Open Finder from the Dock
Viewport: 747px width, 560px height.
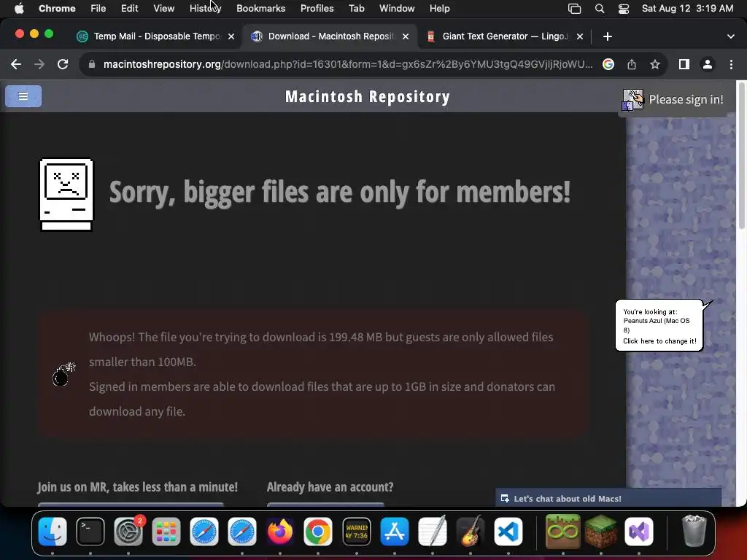[x=53, y=532]
